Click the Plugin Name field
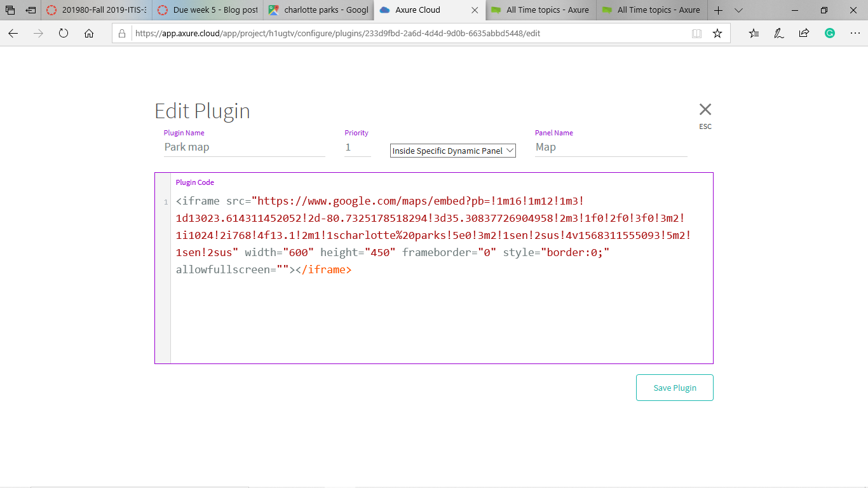 244,147
